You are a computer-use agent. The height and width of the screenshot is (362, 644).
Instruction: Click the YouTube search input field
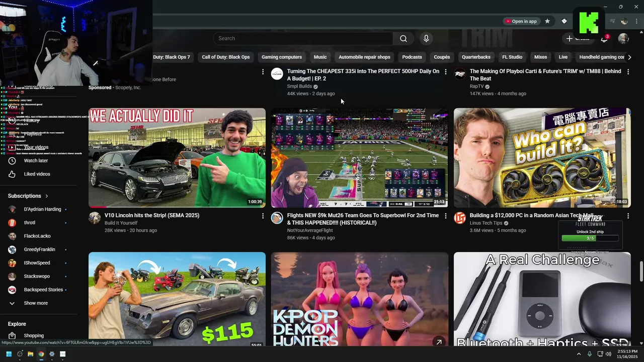[303, 39]
